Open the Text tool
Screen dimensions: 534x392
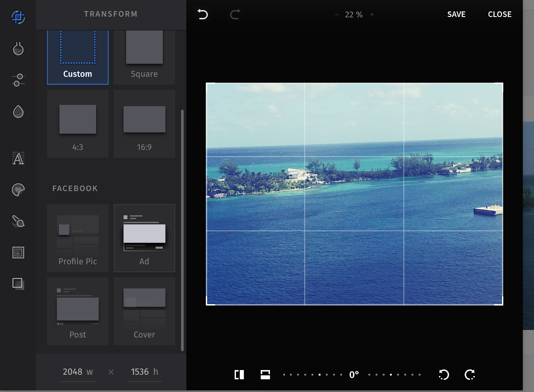point(18,158)
